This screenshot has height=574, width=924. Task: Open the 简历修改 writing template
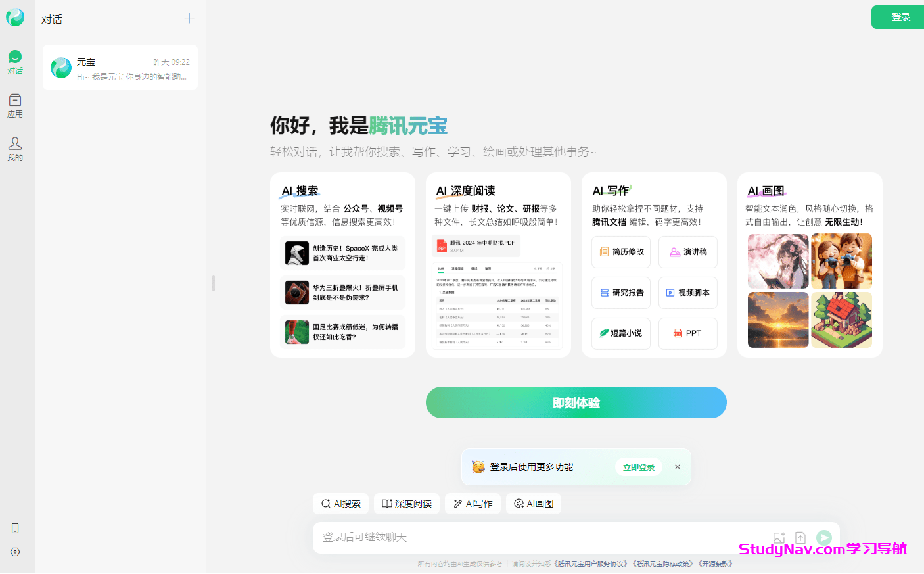click(x=621, y=252)
